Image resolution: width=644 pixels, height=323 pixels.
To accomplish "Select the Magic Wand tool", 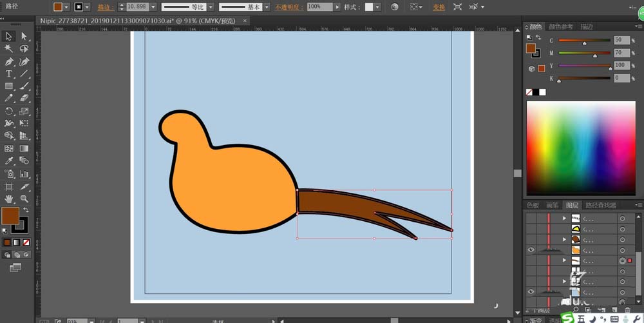I will 9,49.
